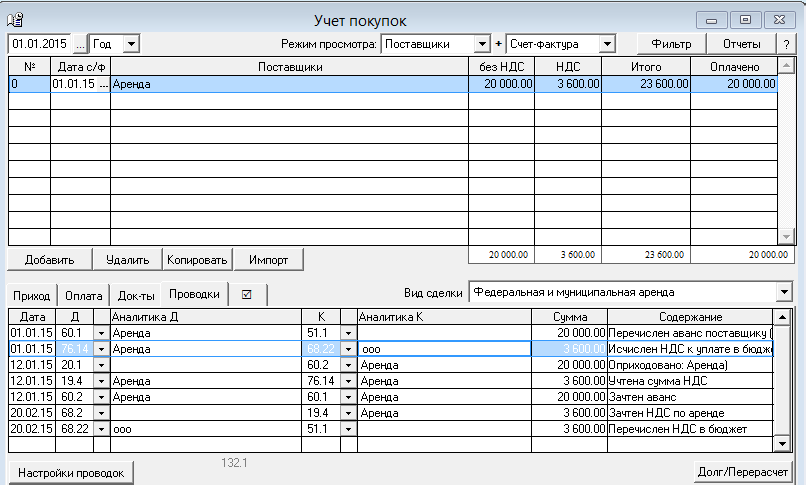806x485 pixels.
Task: Open date picker ellipsis next to 01.01.2015
Action: coord(81,44)
